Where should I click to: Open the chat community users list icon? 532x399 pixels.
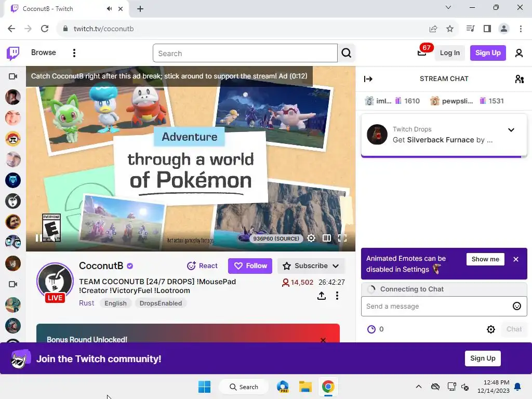coord(519,79)
